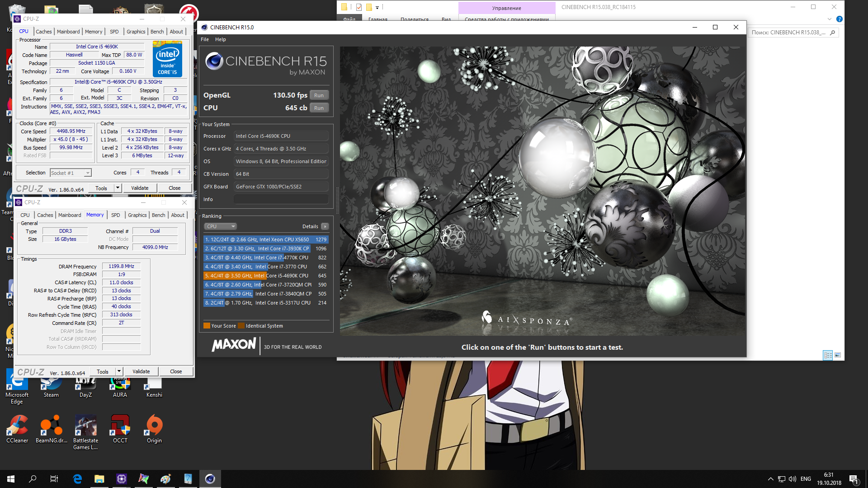The height and width of the screenshot is (488, 868).
Task: Select ranking row Core i7-4770K 822
Action: tap(266, 258)
